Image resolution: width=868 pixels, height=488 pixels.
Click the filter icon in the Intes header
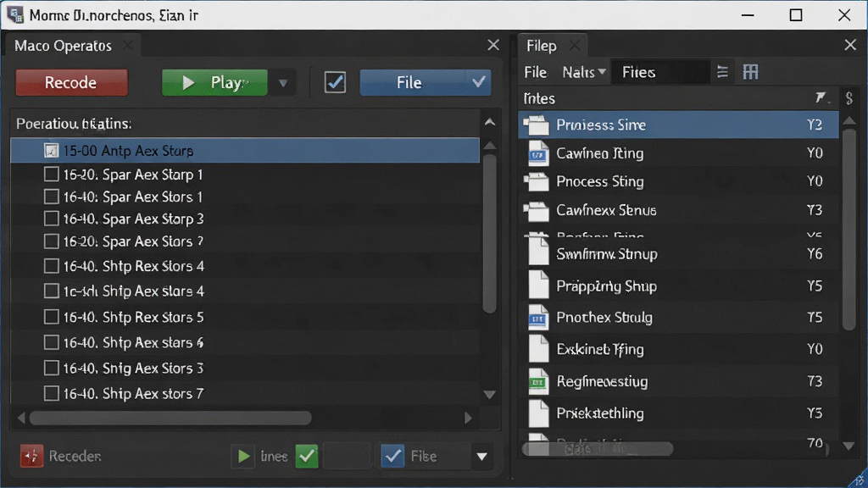[821, 98]
